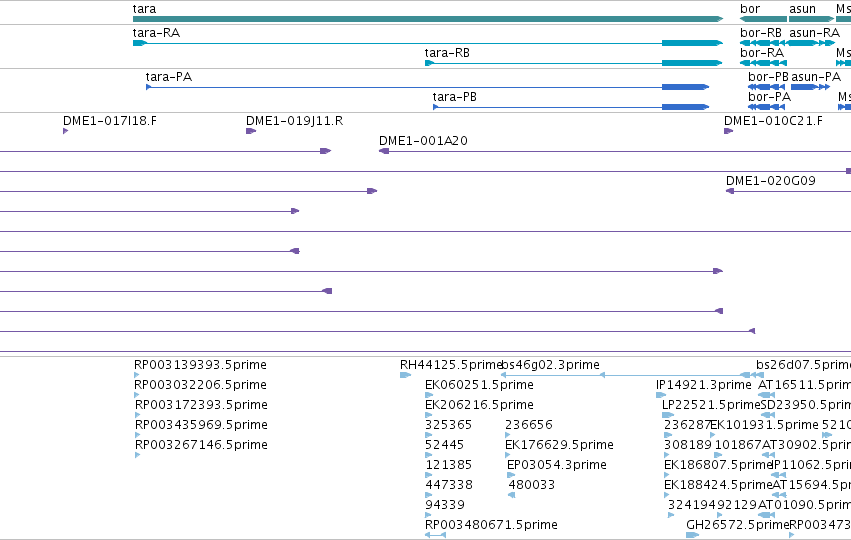Screen dimensions: 851x540
Task: Click EST EK060251.5prime
Action: 479,385
